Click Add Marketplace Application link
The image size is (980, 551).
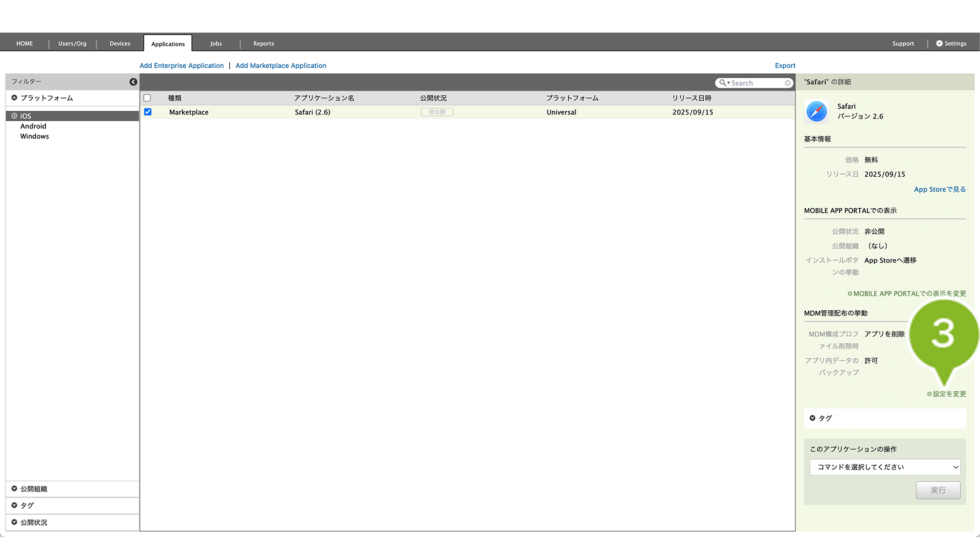281,66
